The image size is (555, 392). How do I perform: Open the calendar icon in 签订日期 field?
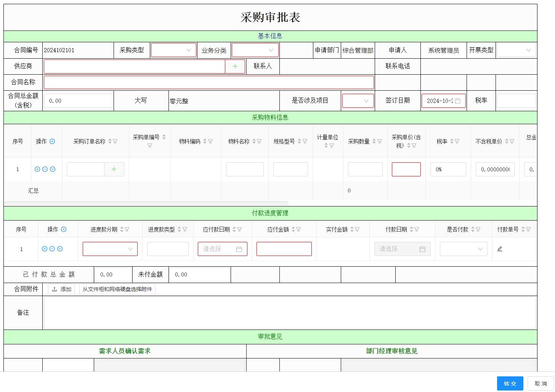tap(458, 101)
